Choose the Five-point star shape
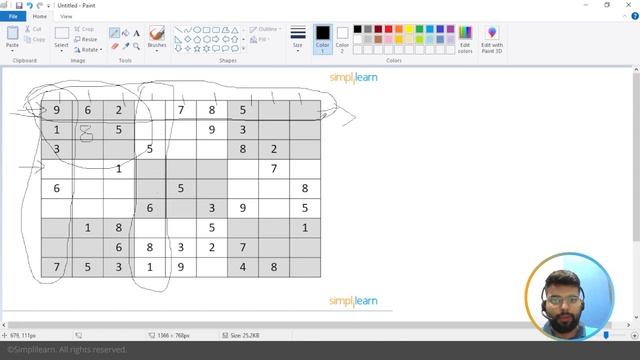 (x=197, y=49)
